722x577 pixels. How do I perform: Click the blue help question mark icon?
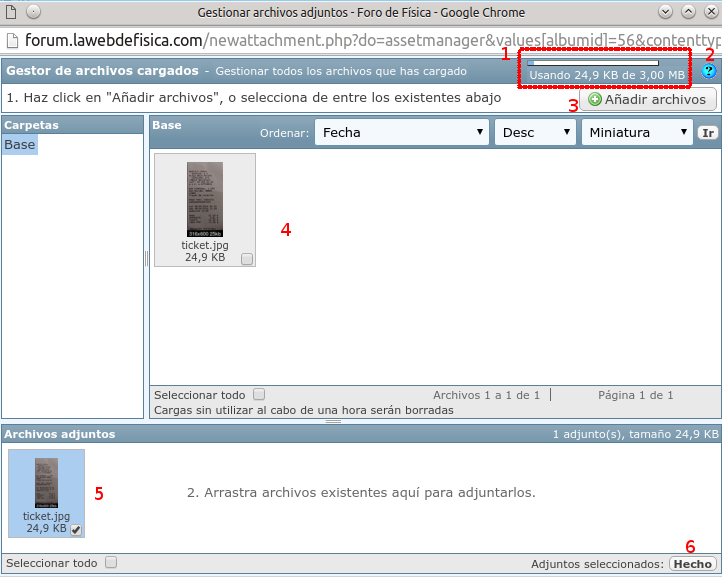(709, 72)
